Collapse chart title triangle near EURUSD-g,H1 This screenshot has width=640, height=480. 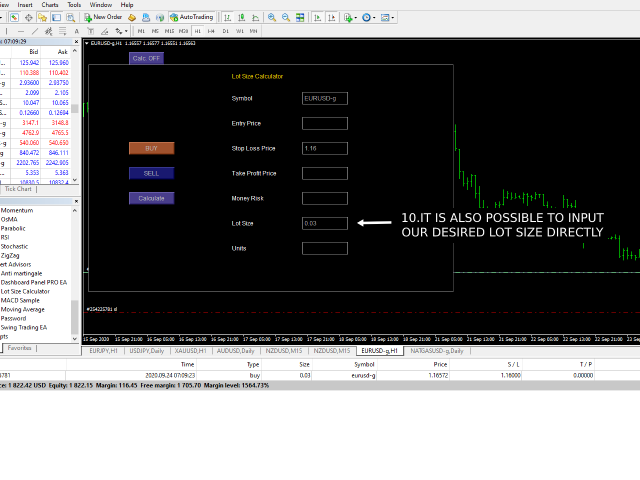pos(87,43)
